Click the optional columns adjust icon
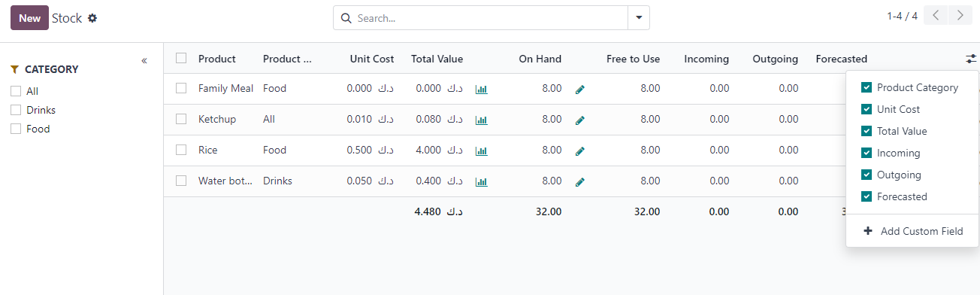Screen dimensions: 980x295 pos(971,59)
